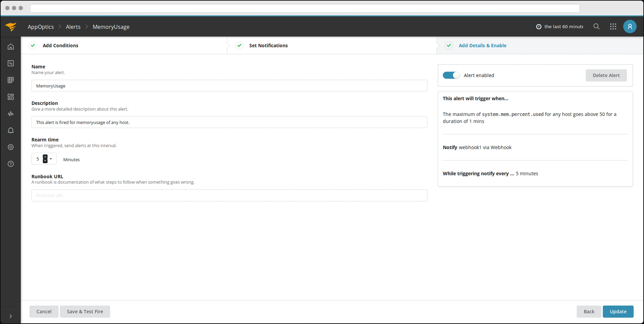Open the gear Settings icon in sidebar

click(x=10, y=147)
